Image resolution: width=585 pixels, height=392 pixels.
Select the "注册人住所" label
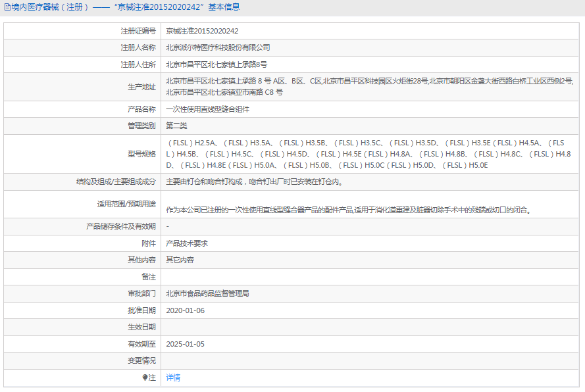(138, 64)
